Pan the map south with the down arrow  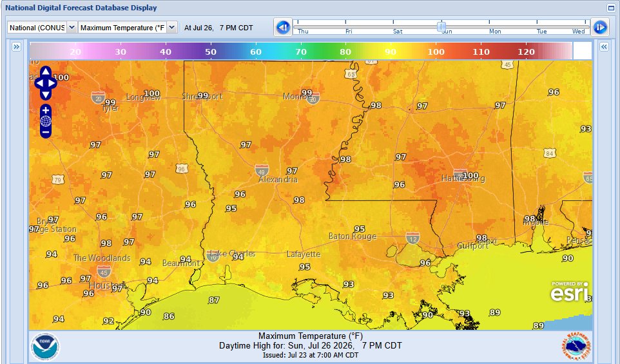[x=46, y=95]
